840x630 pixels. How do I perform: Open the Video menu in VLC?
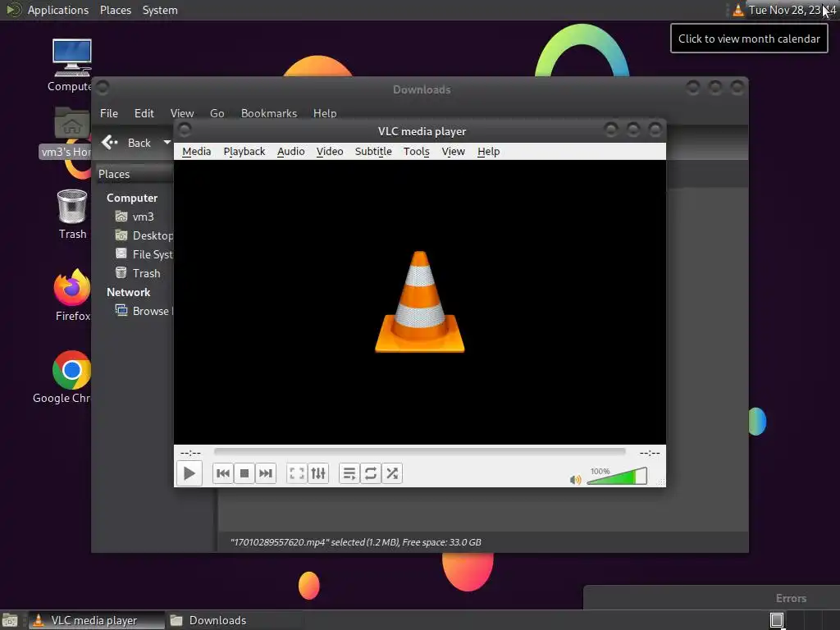[330, 152]
